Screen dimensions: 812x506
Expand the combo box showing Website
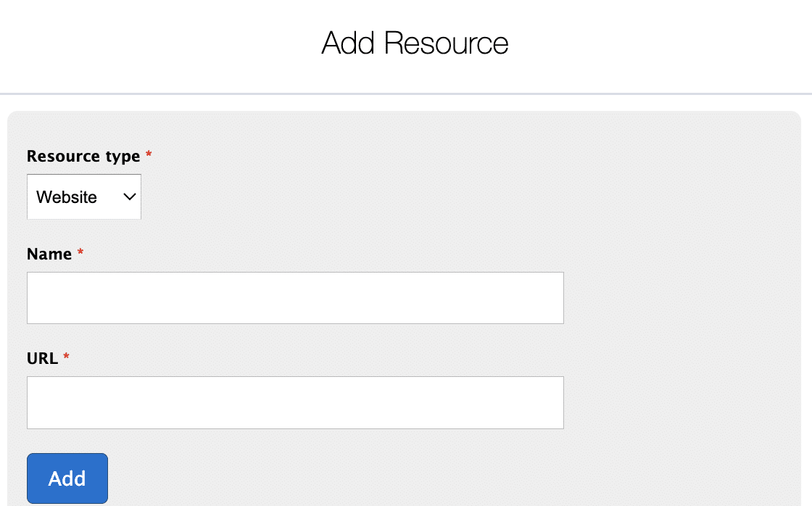pyautogui.click(x=84, y=196)
